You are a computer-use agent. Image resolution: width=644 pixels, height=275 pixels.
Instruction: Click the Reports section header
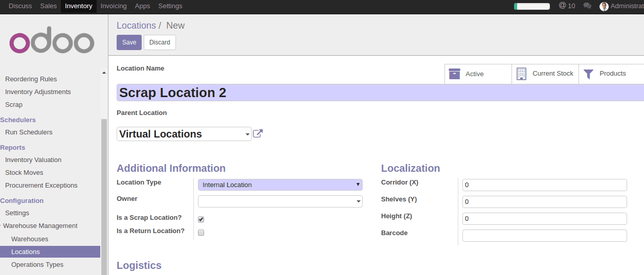(13, 148)
